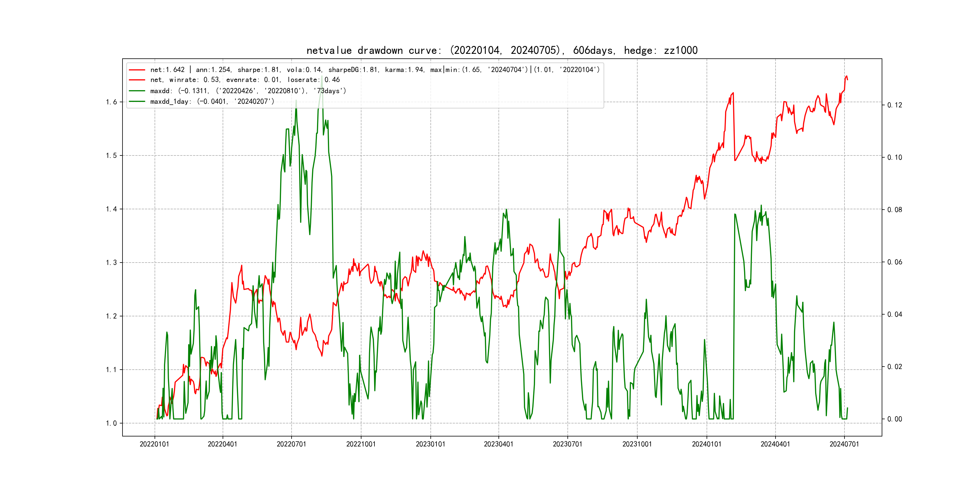Click the 20220101 x-axis tick label
The height and width of the screenshot is (490, 980).
(154, 444)
